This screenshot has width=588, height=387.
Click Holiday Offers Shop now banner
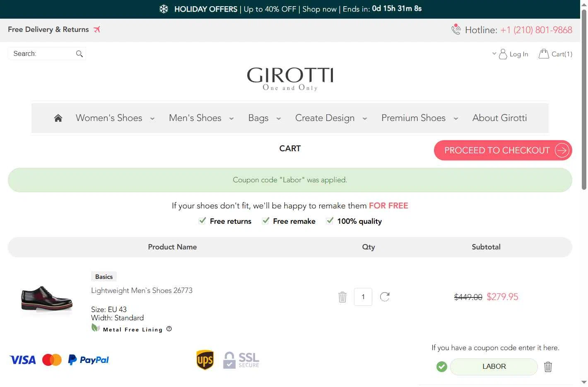pos(290,9)
